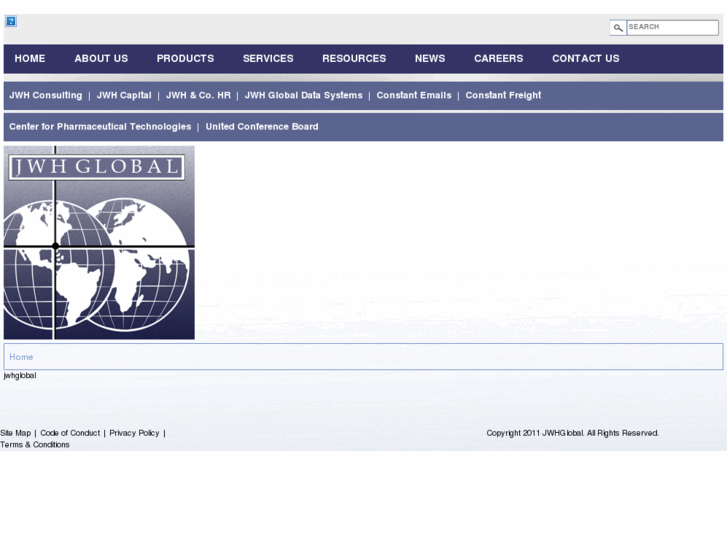Open the CAREERS menu item
727x545 pixels.
click(498, 58)
